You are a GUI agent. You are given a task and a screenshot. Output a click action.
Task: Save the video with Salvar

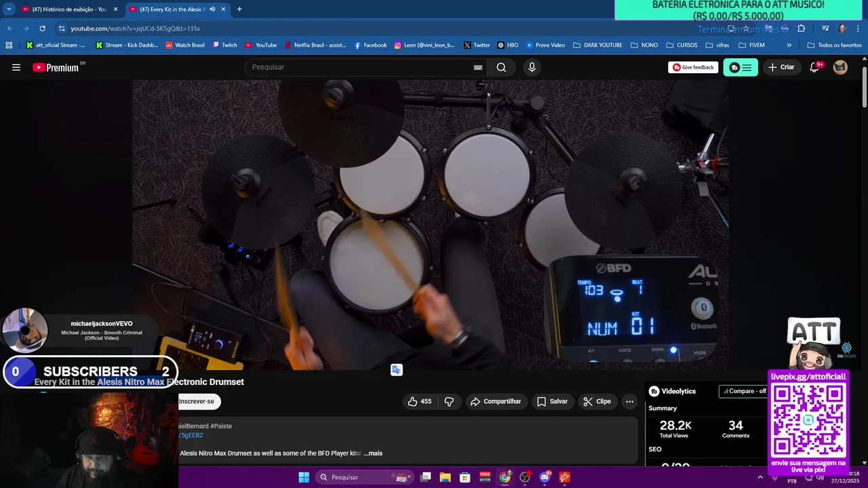(552, 401)
